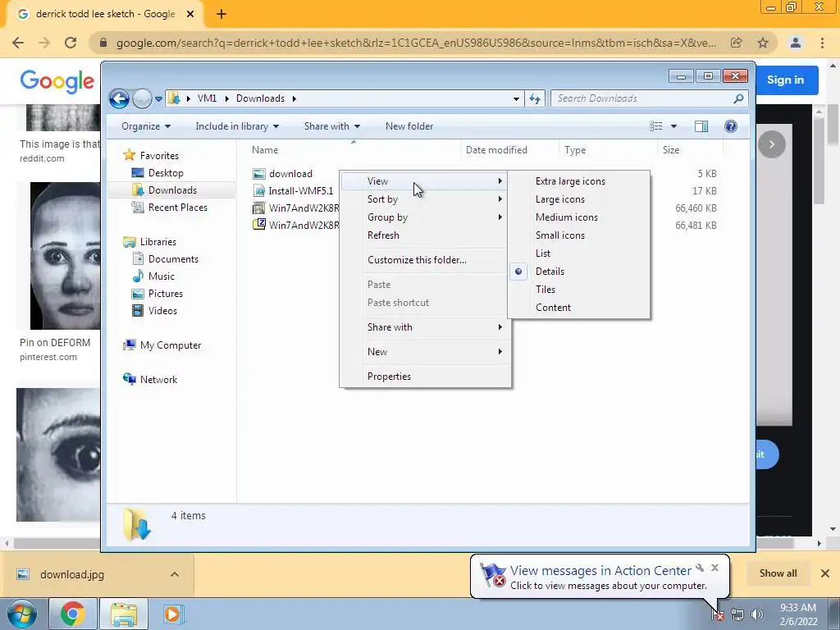Click the Chrome share page icon
Viewport: 840px width, 630px height.
(x=737, y=43)
